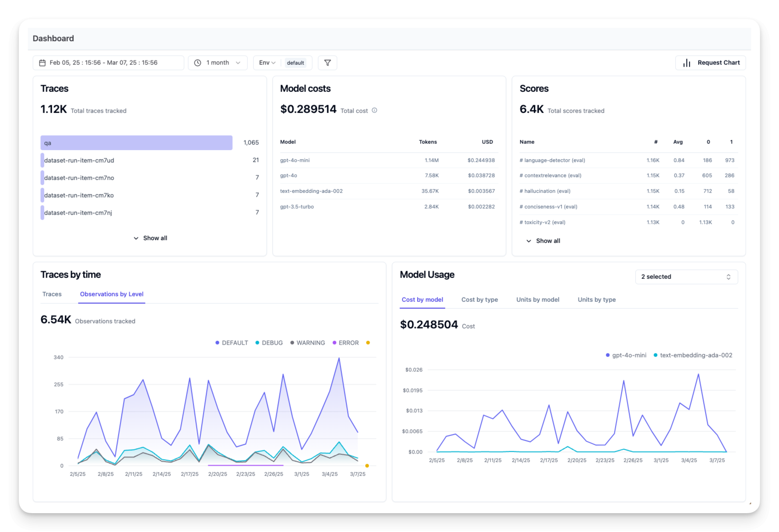Click the default environment tag
The height and width of the screenshot is (532, 779).
click(295, 63)
